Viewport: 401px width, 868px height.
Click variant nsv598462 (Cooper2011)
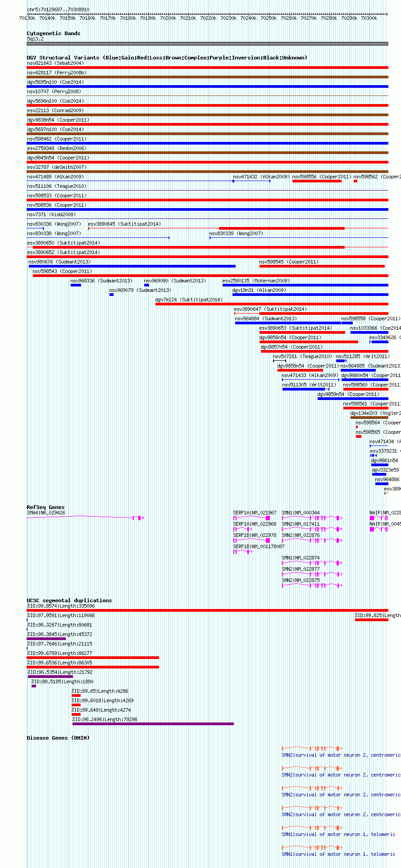point(57,139)
